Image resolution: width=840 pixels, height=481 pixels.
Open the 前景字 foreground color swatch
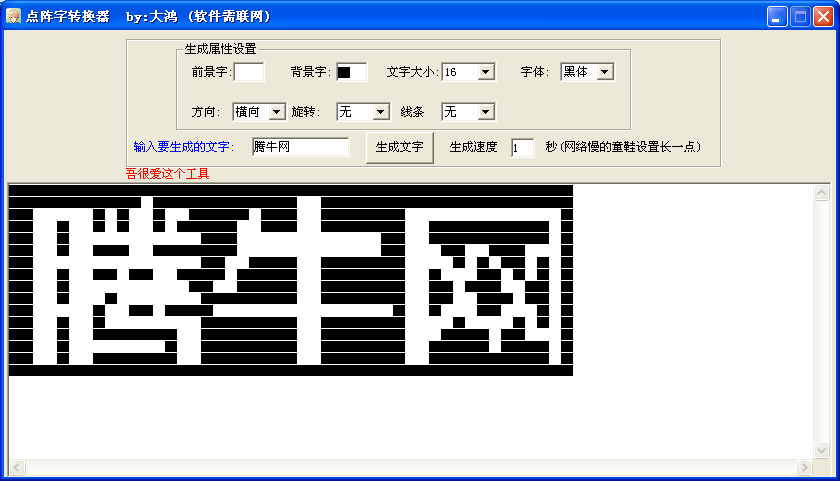(249, 72)
